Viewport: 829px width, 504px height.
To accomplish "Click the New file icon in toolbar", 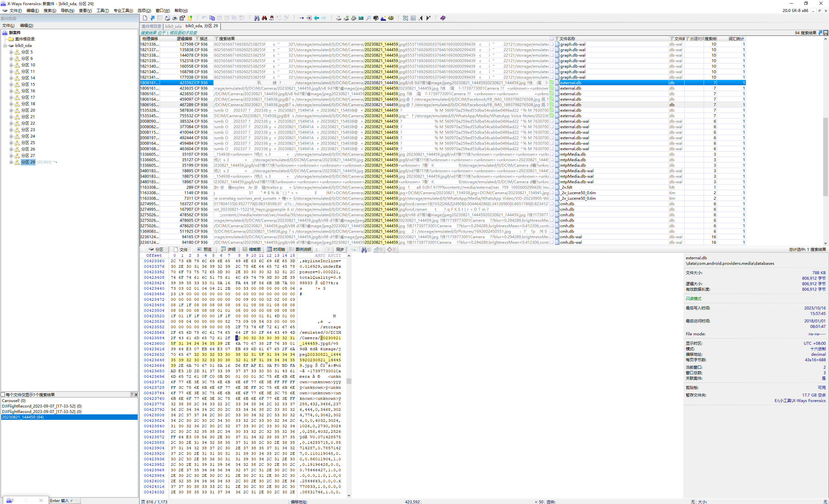I will click(145, 18).
